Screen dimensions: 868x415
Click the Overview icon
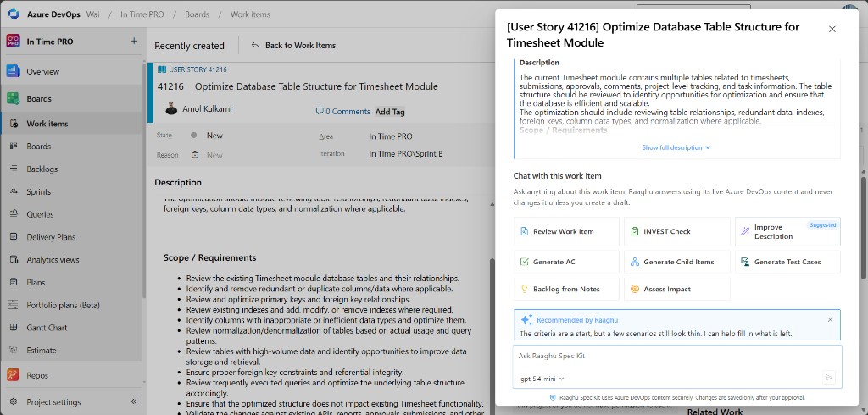pyautogui.click(x=14, y=71)
